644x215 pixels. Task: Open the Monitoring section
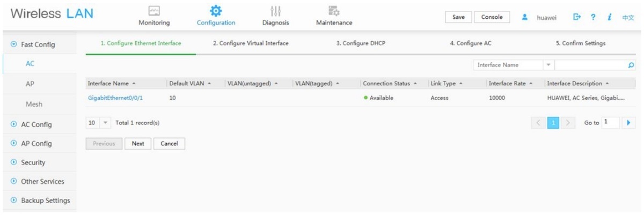click(x=154, y=16)
